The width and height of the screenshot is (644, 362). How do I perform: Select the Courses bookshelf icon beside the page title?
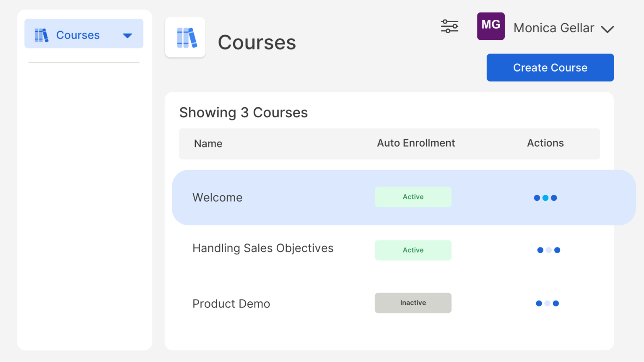coord(185,37)
